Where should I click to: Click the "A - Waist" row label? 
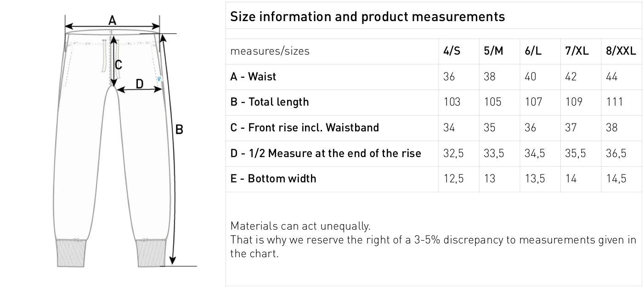[x=253, y=77]
